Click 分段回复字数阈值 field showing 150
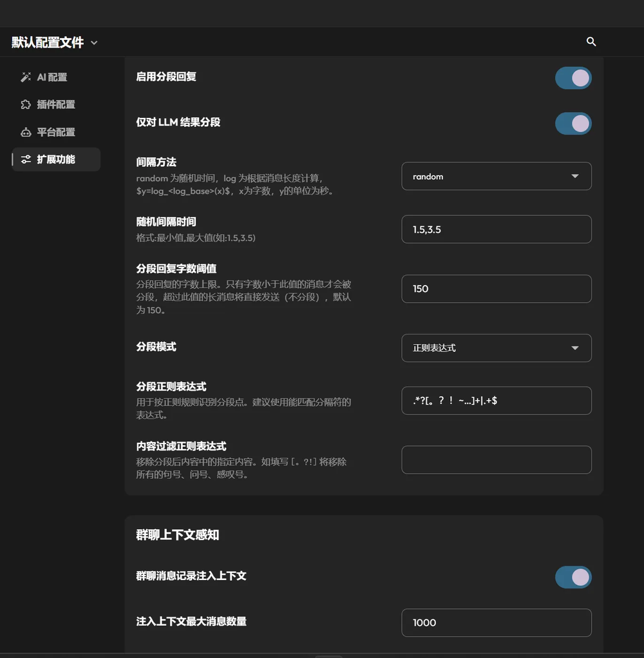The width and height of the screenshot is (644, 658). (x=497, y=289)
